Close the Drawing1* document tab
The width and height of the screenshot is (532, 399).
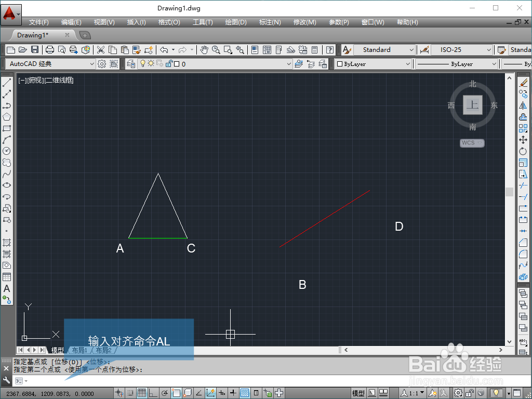coord(67,35)
